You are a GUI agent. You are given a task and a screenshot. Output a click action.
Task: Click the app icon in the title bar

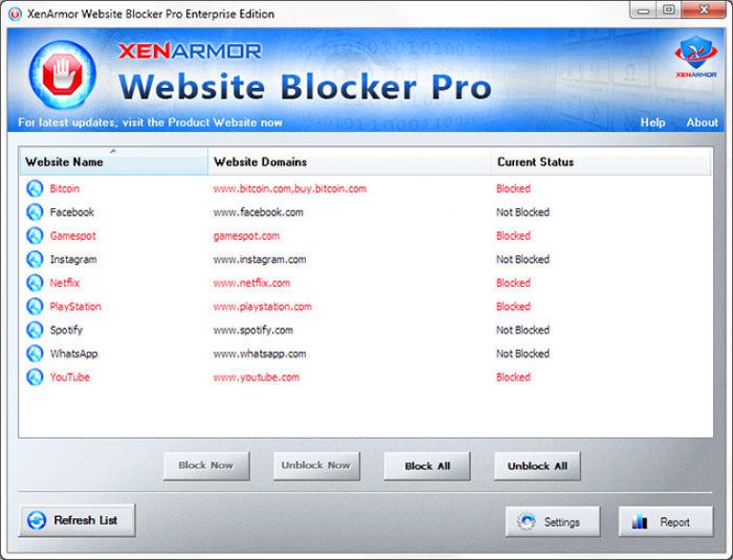click(x=15, y=14)
